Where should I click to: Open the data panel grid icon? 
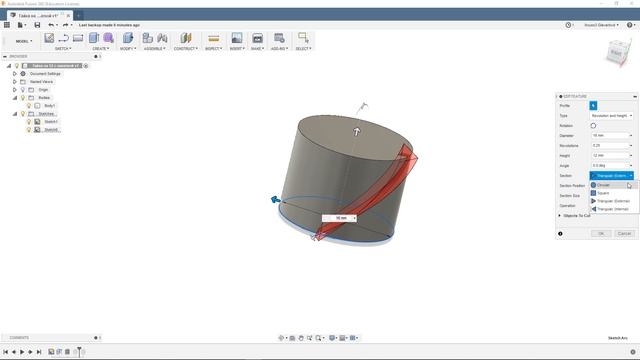click(7, 25)
